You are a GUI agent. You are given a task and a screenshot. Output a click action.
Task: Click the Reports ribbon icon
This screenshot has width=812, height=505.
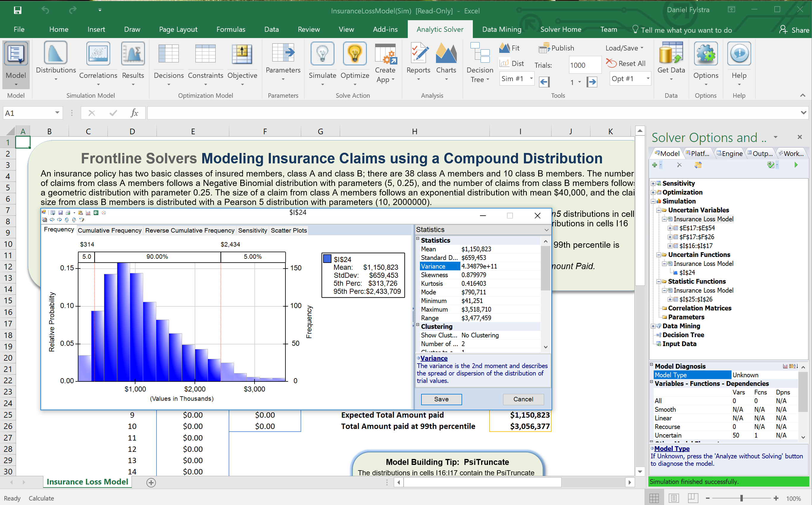418,54
